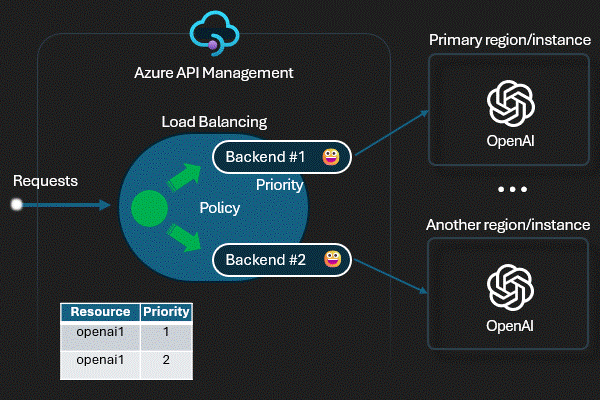The height and width of the screenshot is (400, 600).
Task: Click the green circle load balancer node
Action: [149, 208]
